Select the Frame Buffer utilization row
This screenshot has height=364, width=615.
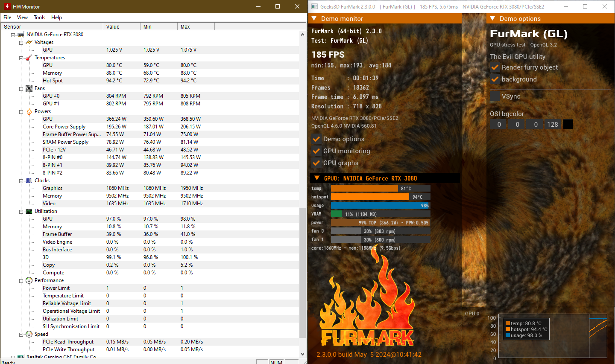point(149,234)
